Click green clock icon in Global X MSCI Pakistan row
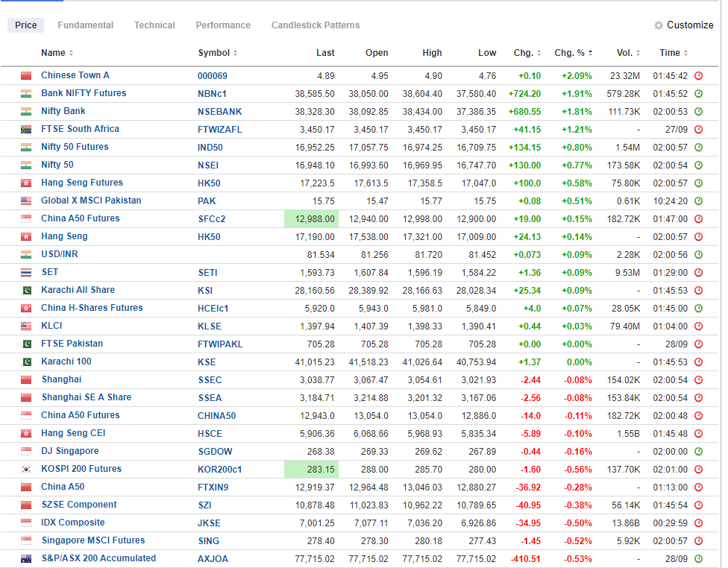 tap(698, 201)
